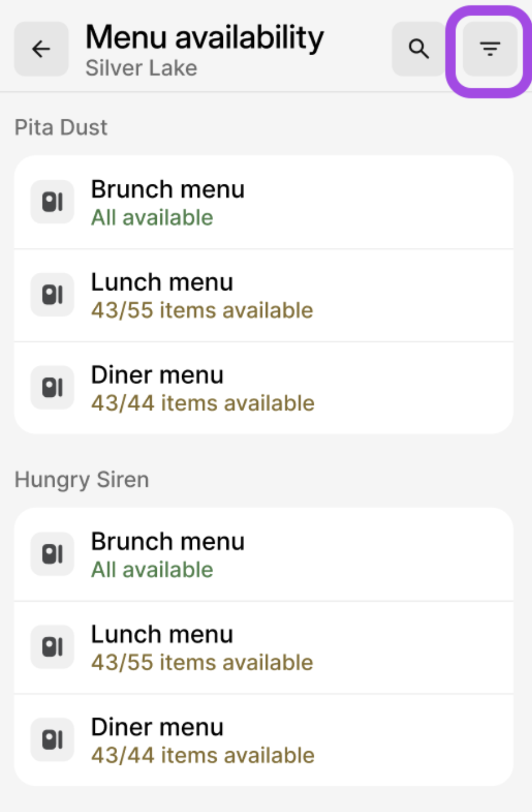
Task: Click Hungry Siren Diner "43/44 items available" status
Action: (x=203, y=756)
